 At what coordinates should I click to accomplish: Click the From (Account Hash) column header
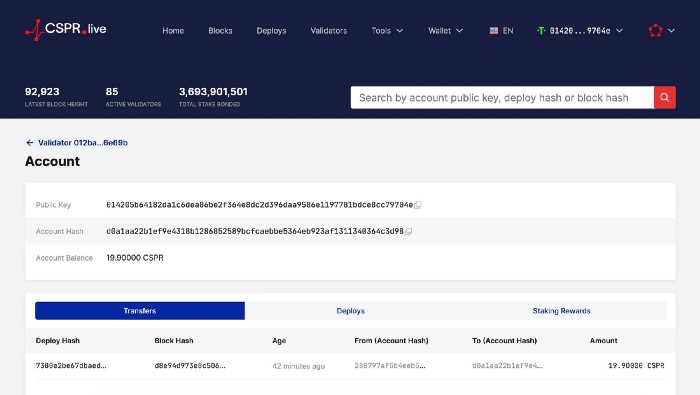coord(391,341)
